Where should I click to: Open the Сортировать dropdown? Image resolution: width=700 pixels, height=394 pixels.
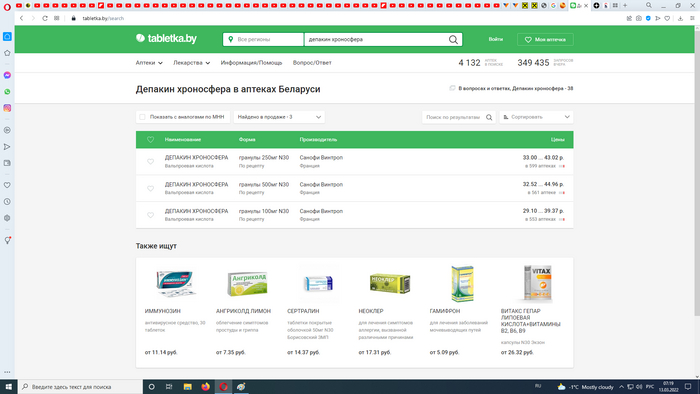(x=536, y=117)
